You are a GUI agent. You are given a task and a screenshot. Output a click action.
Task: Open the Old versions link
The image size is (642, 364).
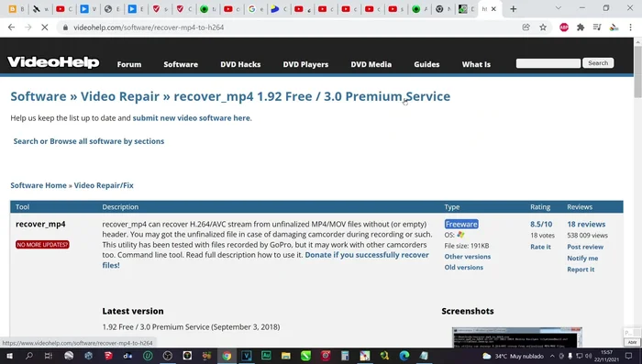464,268
